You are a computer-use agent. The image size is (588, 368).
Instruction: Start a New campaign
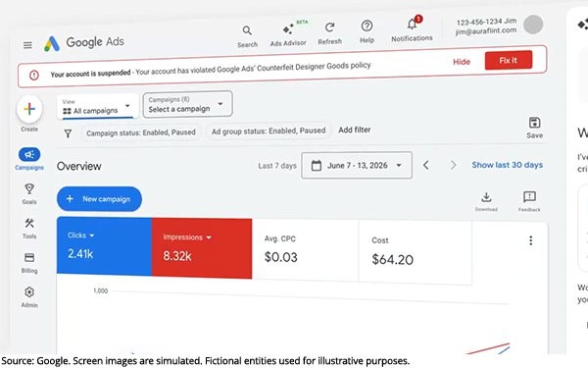(x=99, y=198)
